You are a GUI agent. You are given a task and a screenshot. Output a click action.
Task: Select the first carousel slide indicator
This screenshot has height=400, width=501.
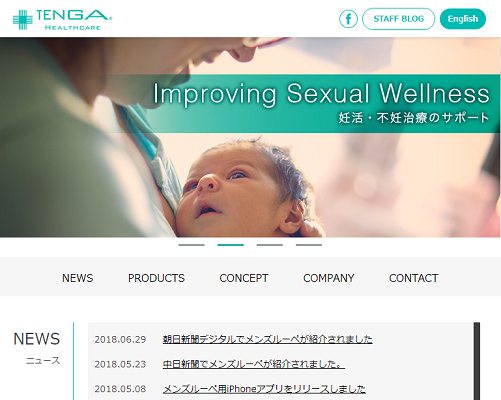[192, 245]
